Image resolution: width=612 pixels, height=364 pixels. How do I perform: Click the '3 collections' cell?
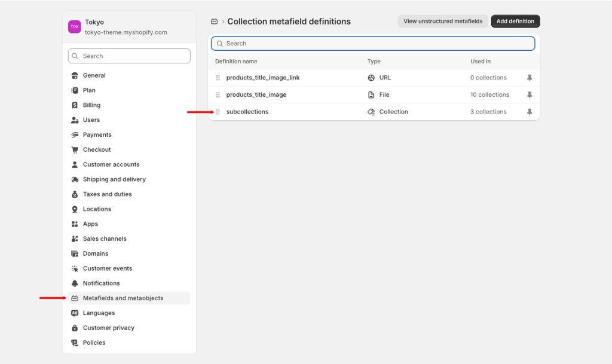coord(488,112)
